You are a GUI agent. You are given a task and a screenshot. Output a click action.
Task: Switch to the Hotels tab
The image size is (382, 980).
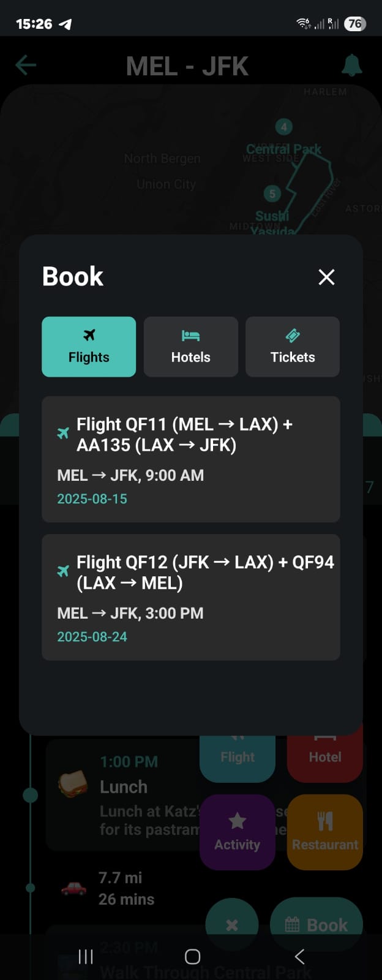(x=191, y=347)
